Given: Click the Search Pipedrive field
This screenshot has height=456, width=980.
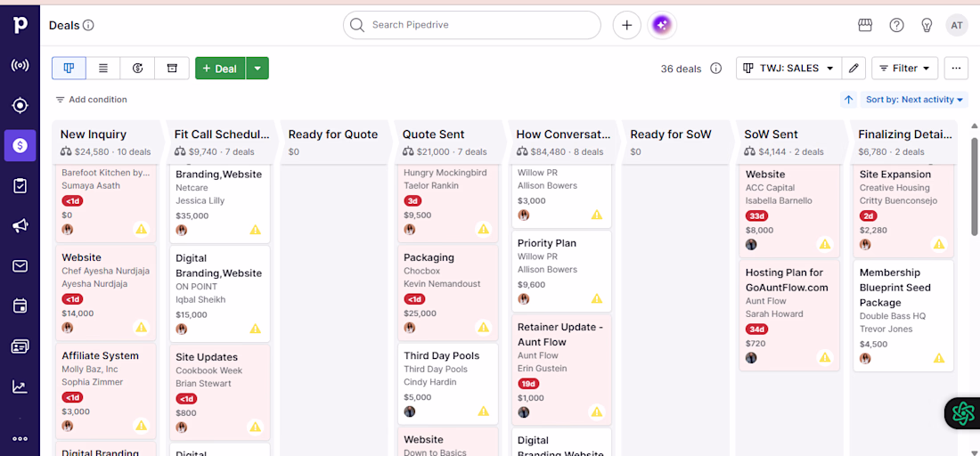Looking at the screenshot, I should 472,25.
